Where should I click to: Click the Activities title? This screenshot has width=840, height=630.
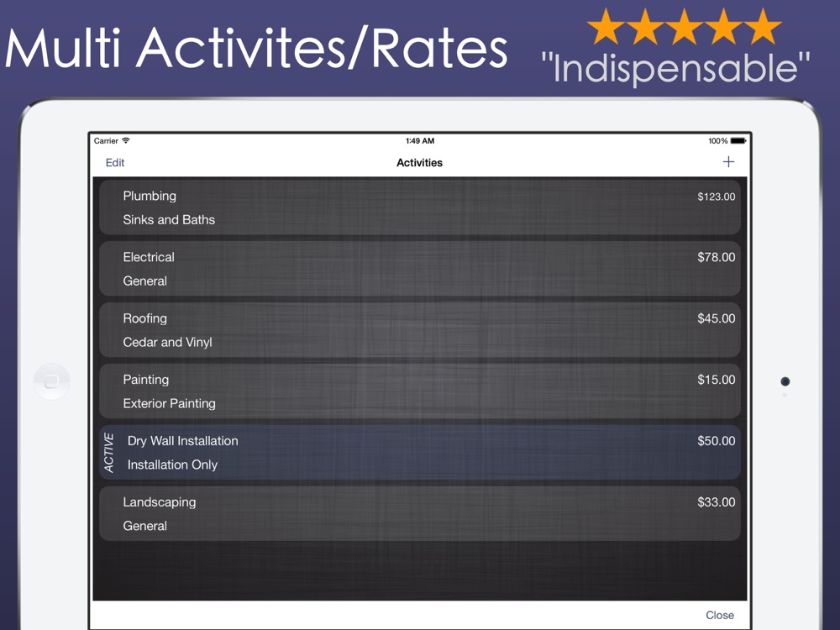click(419, 163)
